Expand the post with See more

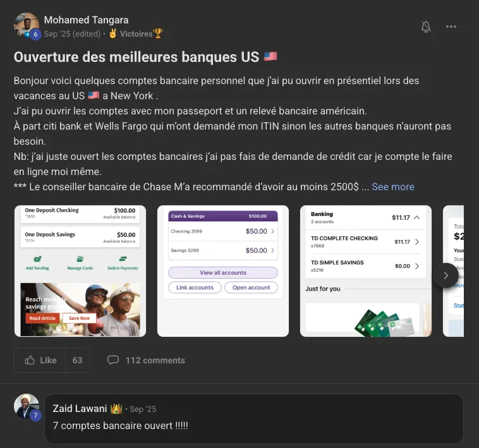[x=393, y=186]
